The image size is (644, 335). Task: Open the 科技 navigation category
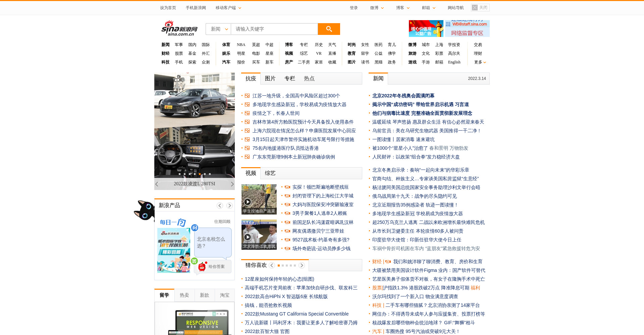165,62
